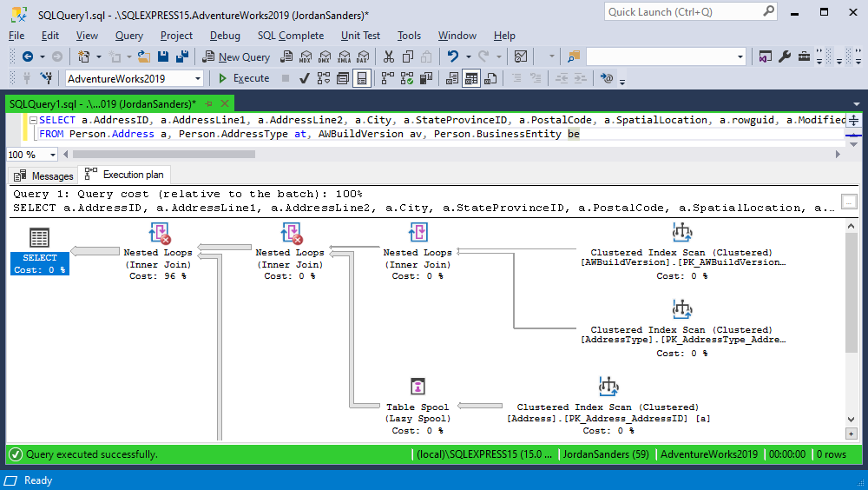Toggle Include Client Statistics
Screen dimensions: 868x490
425,78
